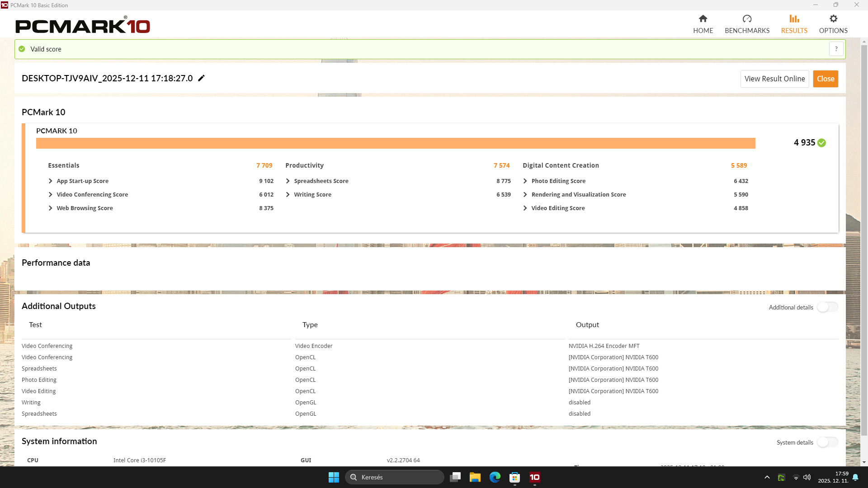Click the orange PCMark 10 score bar
Viewport: 868px width, 488px height.
tap(396, 143)
